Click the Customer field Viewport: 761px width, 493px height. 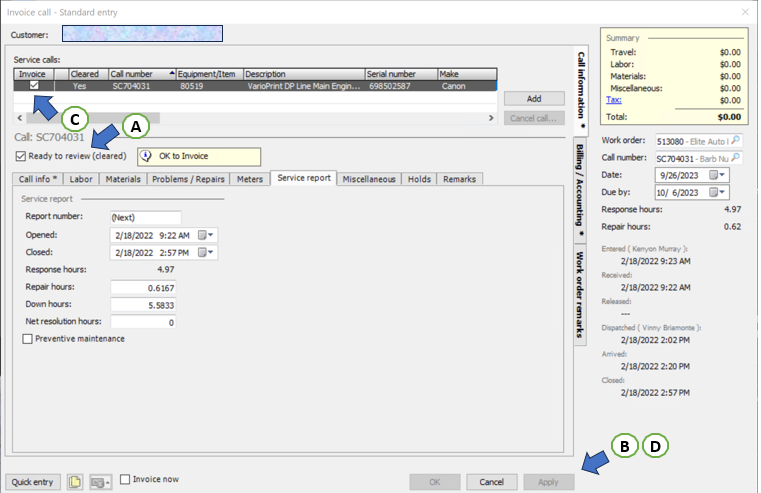coord(142,33)
